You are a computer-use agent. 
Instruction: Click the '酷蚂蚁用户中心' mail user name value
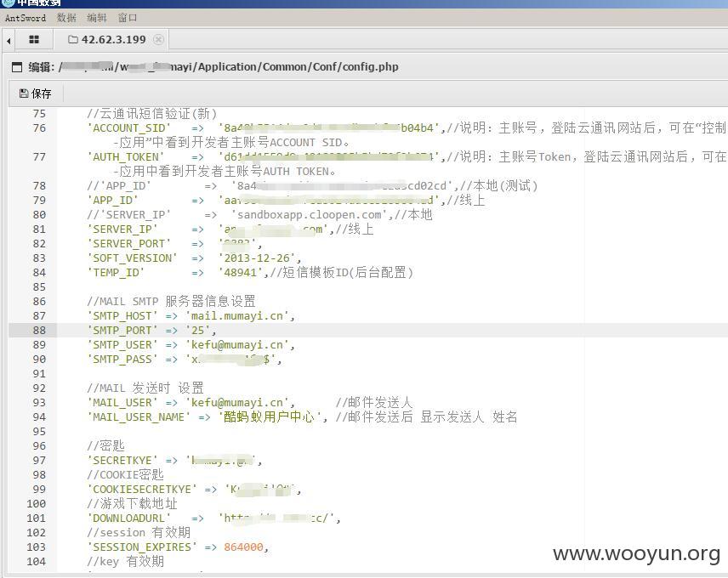[x=270, y=417]
